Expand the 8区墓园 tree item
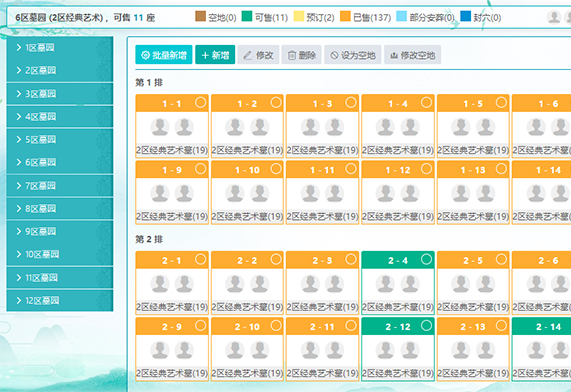571x392 pixels. tap(19, 208)
